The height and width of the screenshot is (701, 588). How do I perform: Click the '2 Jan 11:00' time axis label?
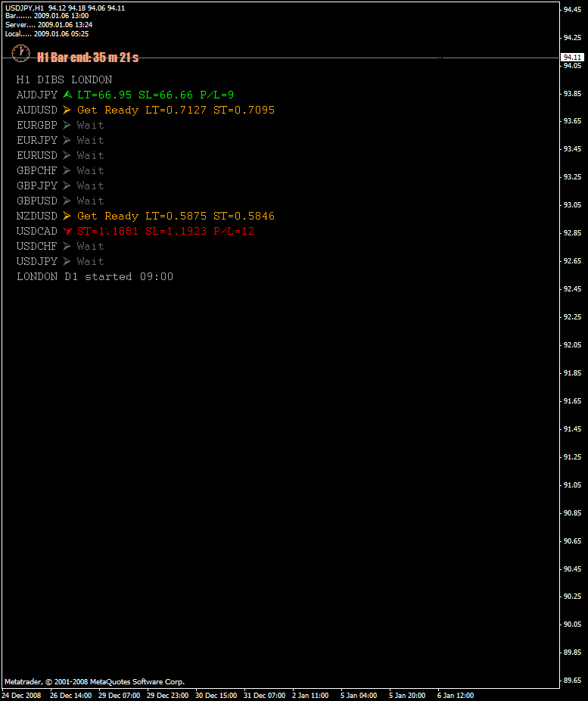pyautogui.click(x=310, y=695)
